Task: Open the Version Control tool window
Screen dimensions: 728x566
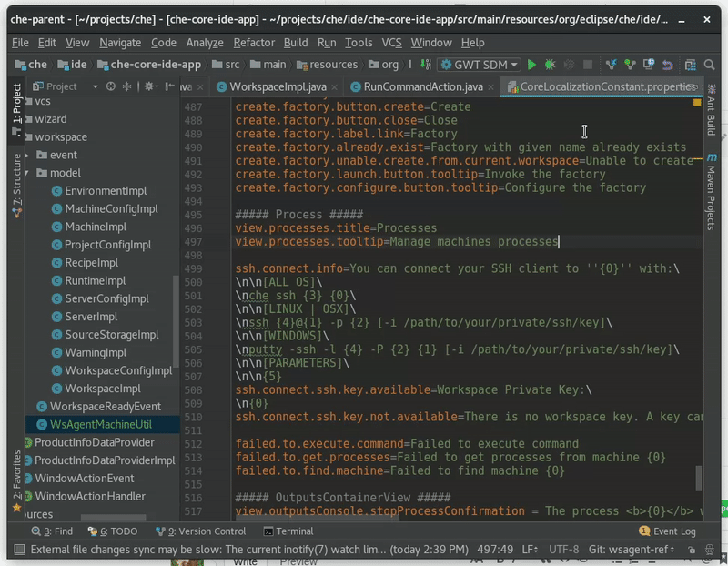Action: tap(200, 531)
